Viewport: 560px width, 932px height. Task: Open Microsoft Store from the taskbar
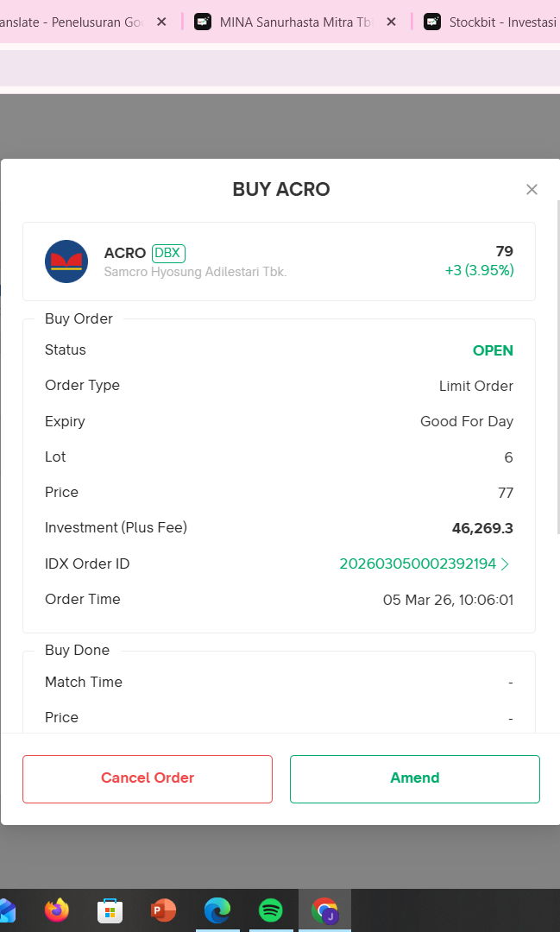[x=110, y=910]
